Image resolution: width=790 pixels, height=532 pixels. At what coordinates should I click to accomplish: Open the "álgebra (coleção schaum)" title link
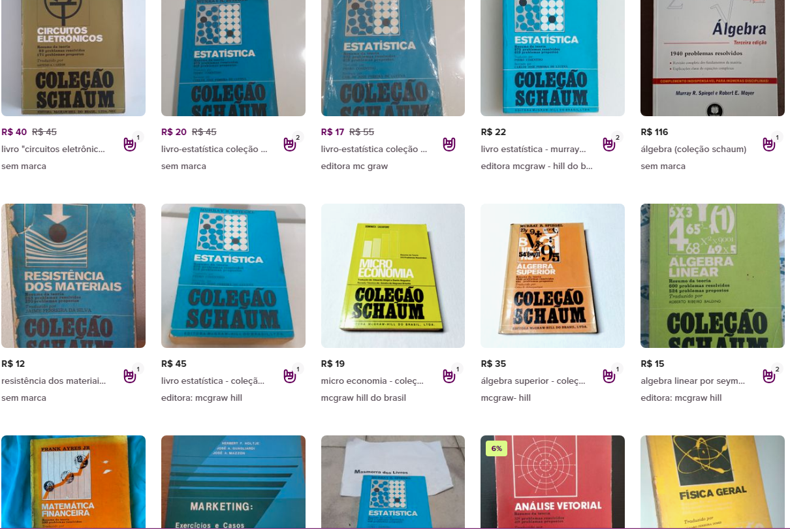[693, 149]
